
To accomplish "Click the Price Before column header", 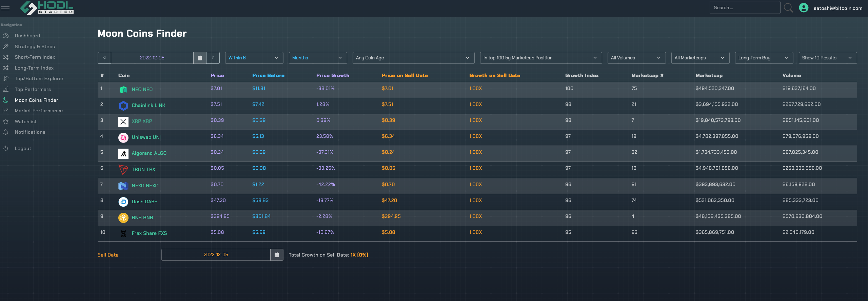I will (x=268, y=75).
